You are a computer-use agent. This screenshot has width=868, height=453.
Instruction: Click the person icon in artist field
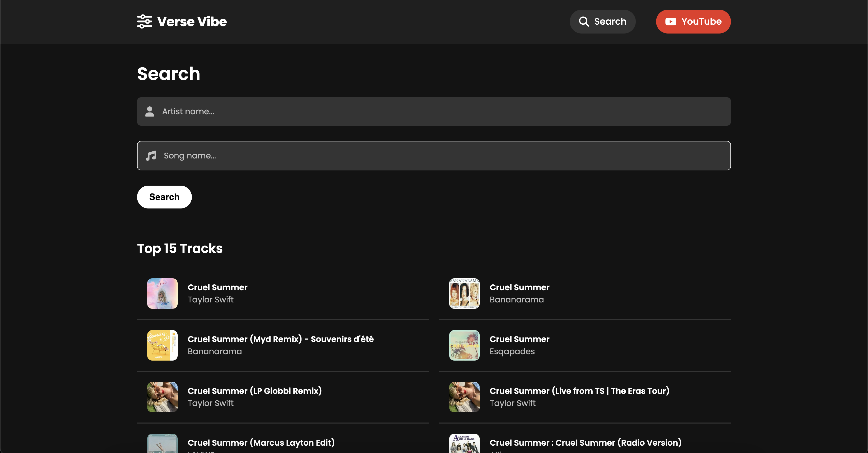[x=149, y=111]
